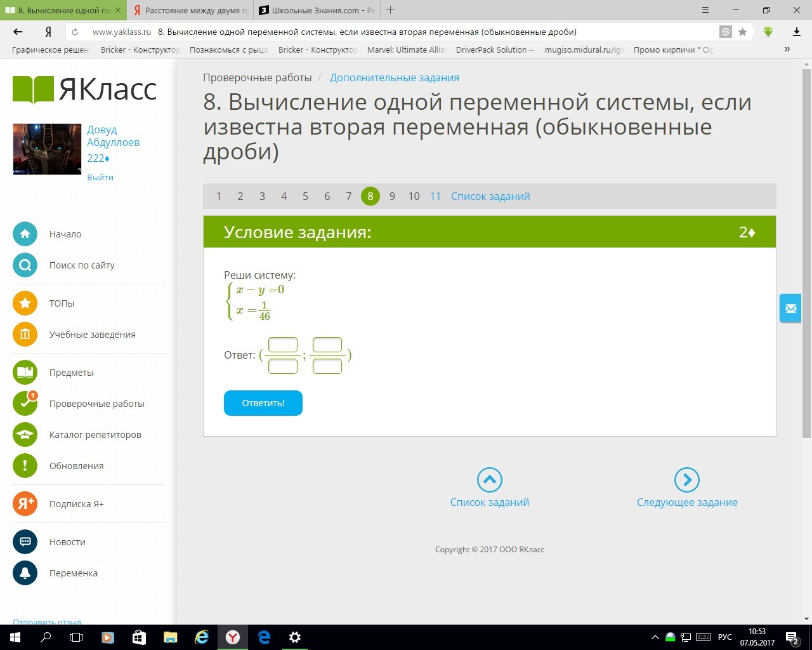Open Windows taskbar search

(x=46, y=637)
